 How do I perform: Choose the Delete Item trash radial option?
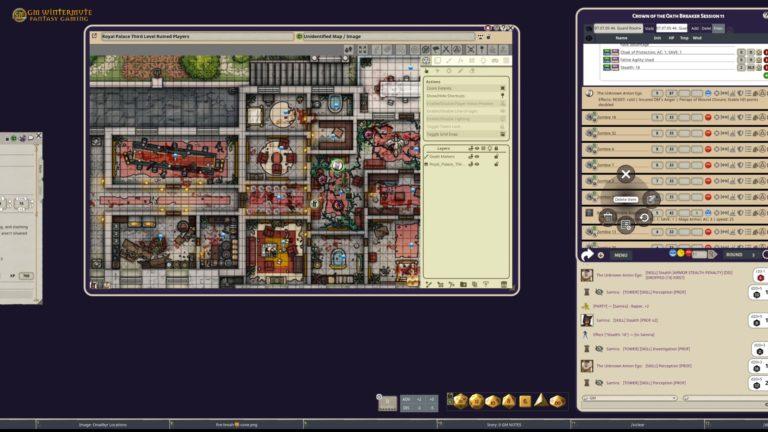point(608,216)
